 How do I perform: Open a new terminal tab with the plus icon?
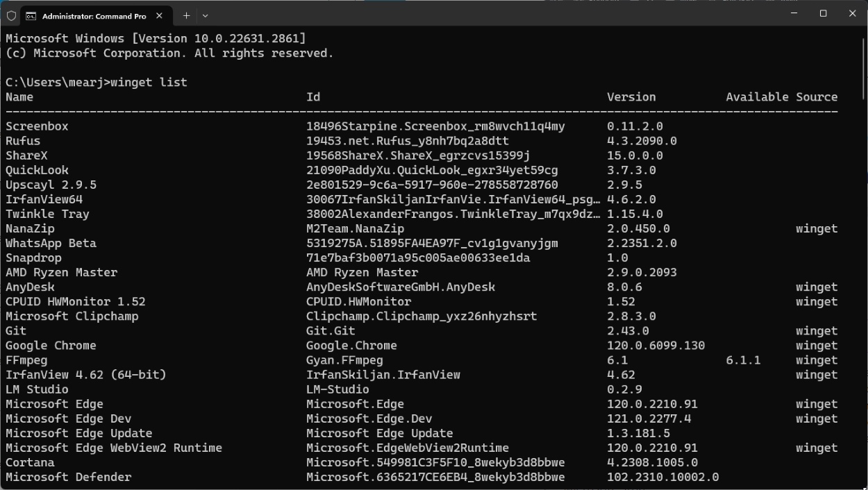point(186,15)
